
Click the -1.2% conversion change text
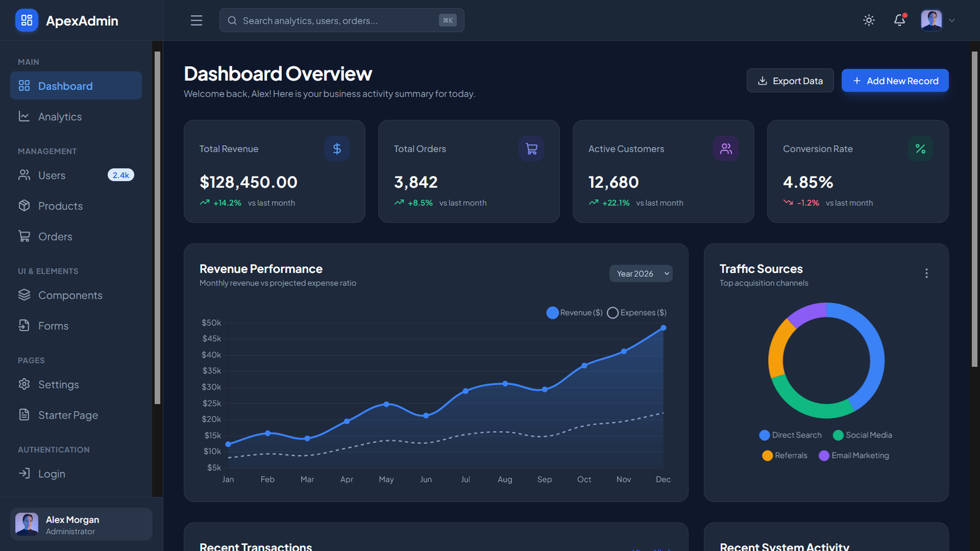pyautogui.click(x=808, y=203)
